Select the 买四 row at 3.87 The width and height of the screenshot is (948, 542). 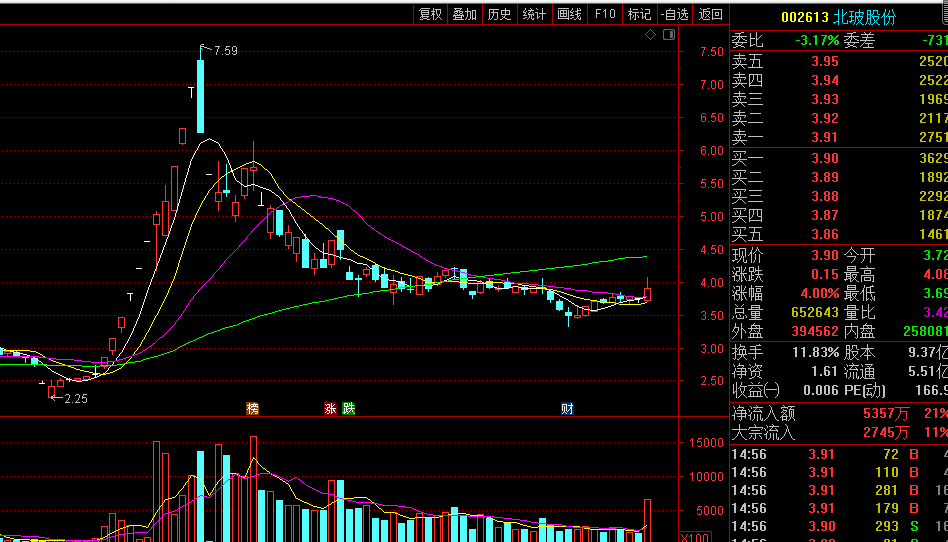click(839, 215)
